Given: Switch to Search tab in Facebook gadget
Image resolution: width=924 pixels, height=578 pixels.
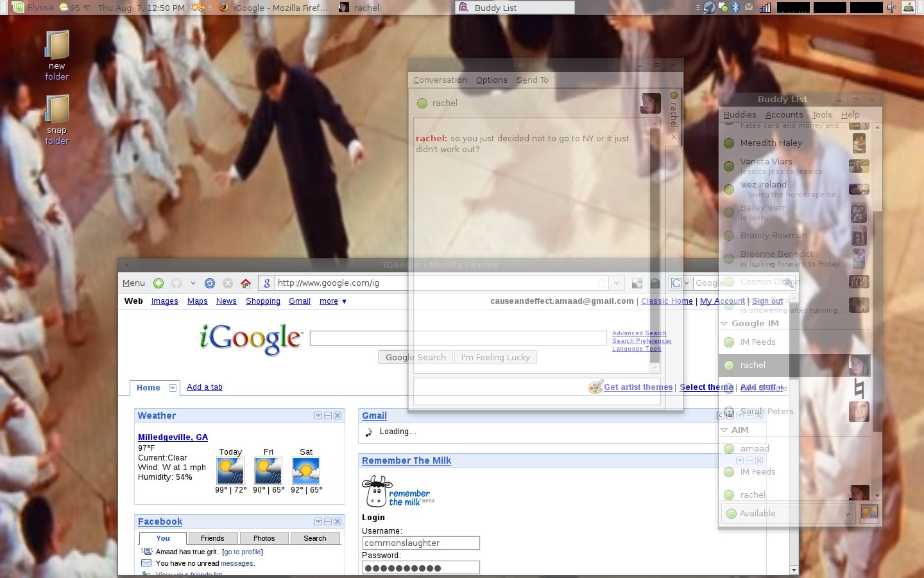Looking at the screenshot, I should click(x=315, y=538).
